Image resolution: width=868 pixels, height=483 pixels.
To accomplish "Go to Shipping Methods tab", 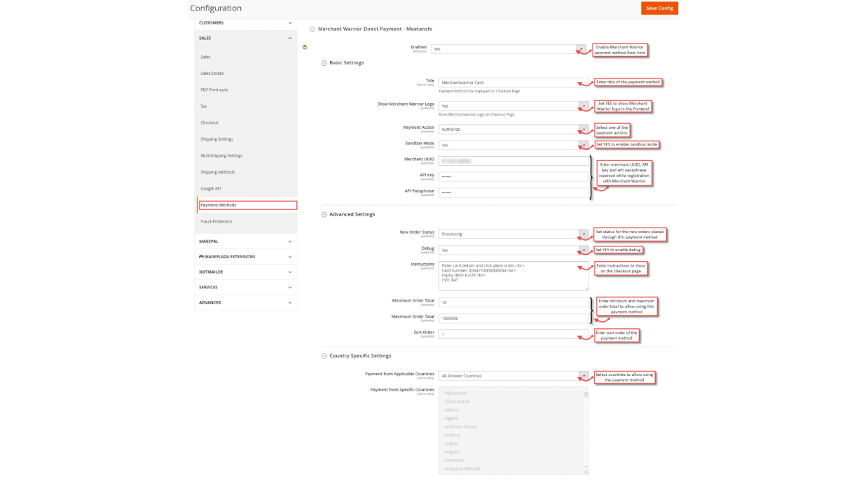I will tap(217, 172).
